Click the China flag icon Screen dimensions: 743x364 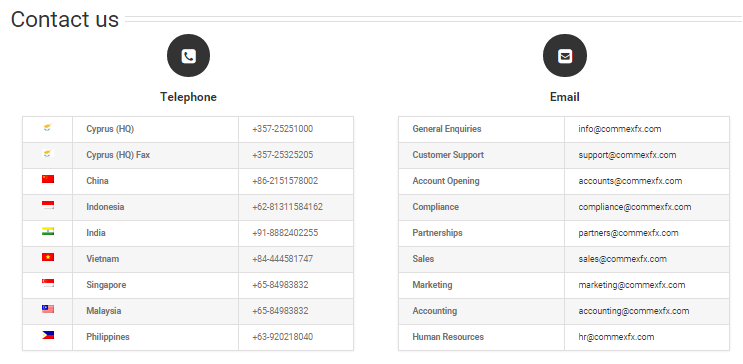(48, 179)
